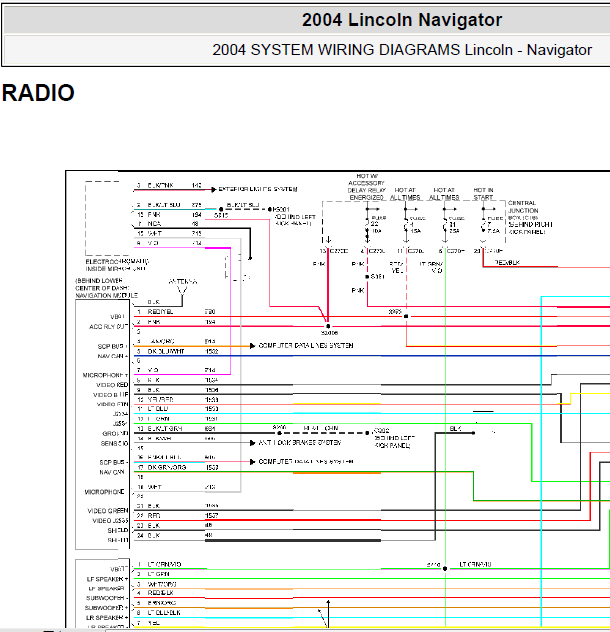The width and height of the screenshot is (610, 632).
Task: Click the Computer Data Lines System label beside SCP BUS +
Action: 306,346
